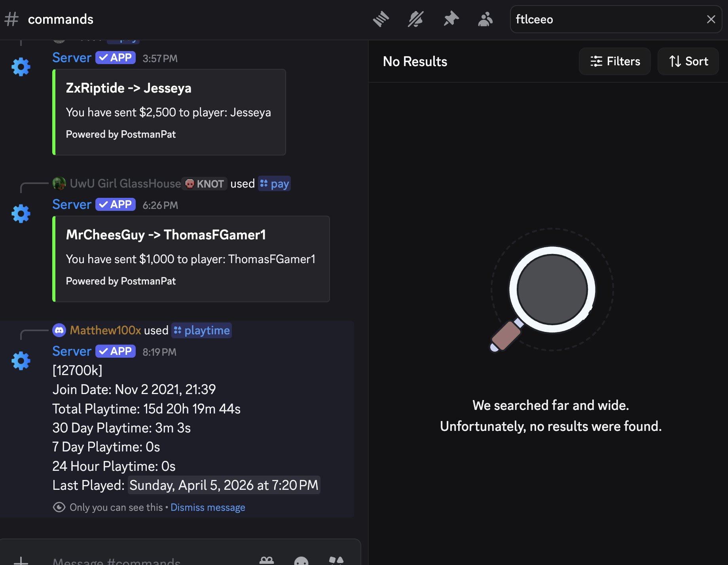This screenshot has height=565, width=728.
Task: Toggle notification settings bell icon
Action: (x=415, y=19)
